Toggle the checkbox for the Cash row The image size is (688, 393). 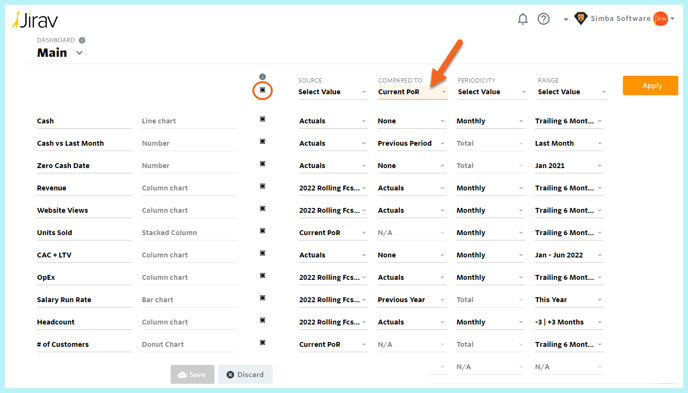coord(262,119)
